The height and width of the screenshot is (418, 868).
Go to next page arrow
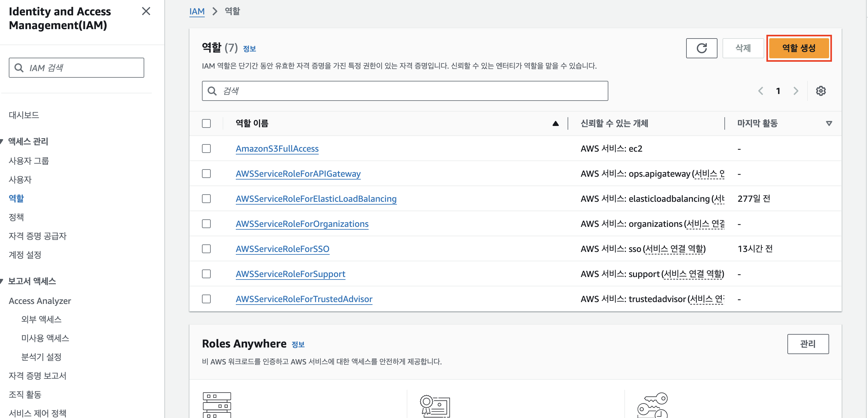tap(796, 91)
